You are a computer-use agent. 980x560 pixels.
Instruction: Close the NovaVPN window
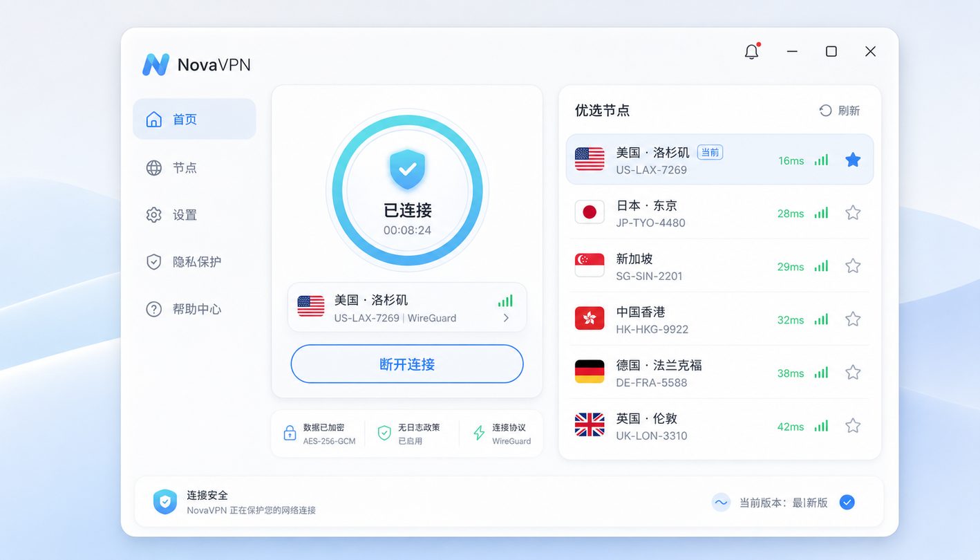pyautogui.click(x=870, y=52)
